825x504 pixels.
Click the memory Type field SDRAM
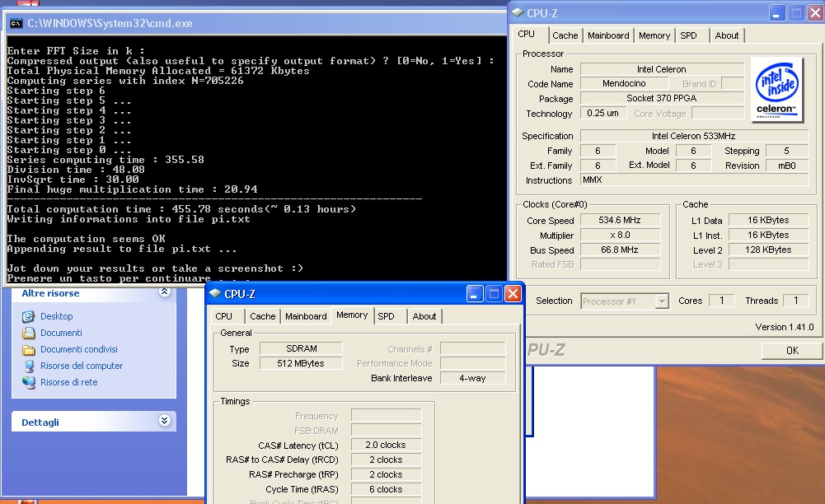pos(301,348)
